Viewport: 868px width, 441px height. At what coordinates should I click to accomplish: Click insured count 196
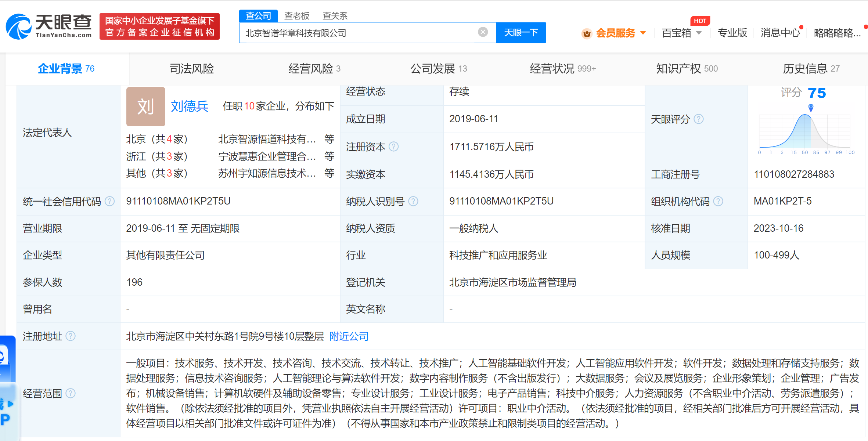(x=134, y=282)
